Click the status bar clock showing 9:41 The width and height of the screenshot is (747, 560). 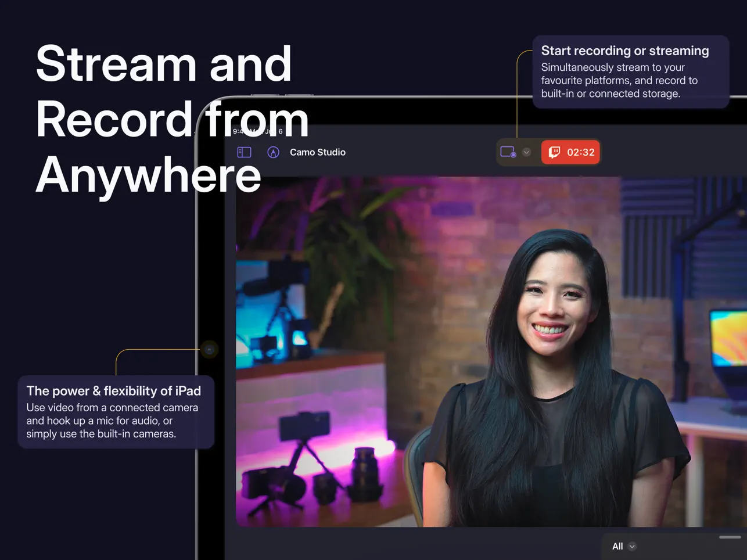pyautogui.click(x=239, y=131)
